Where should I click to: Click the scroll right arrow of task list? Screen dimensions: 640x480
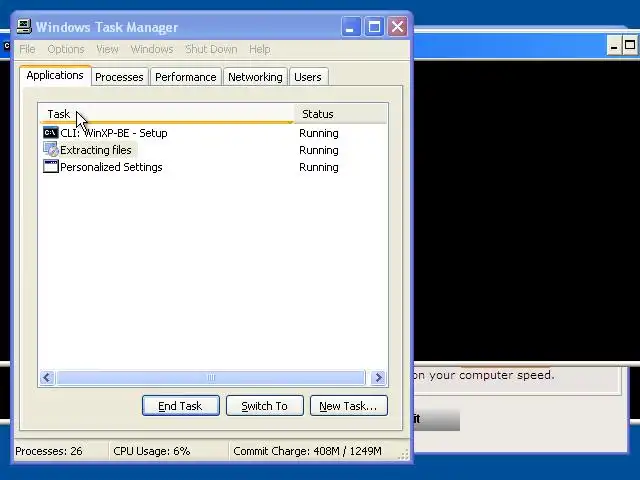click(x=378, y=378)
